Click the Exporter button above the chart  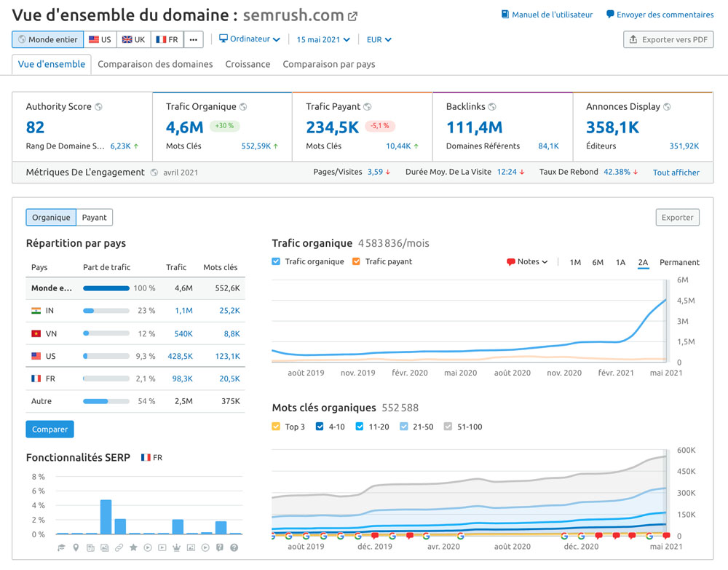(677, 217)
